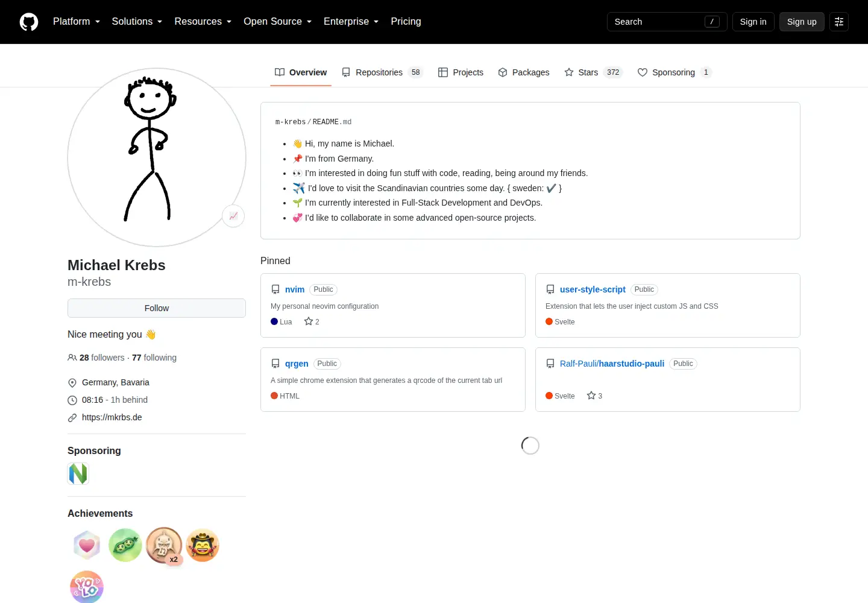Open the Stars tab
This screenshot has width=868, height=603.
(x=593, y=72)
